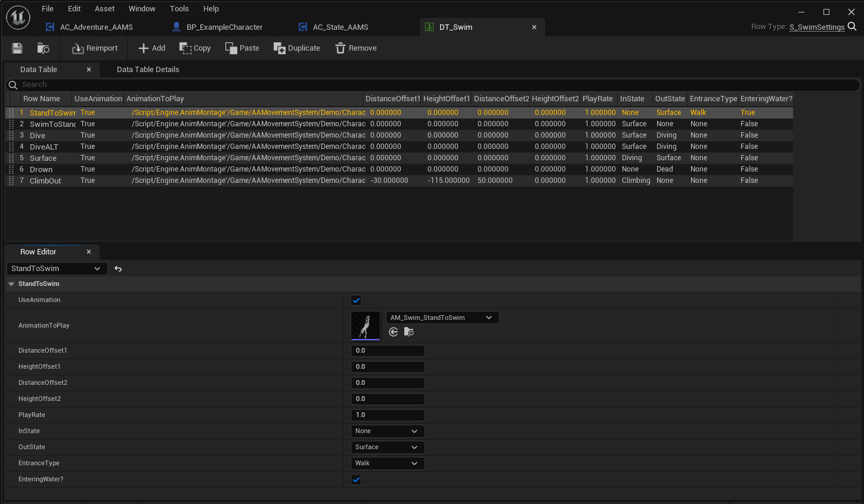Reset row name with undo arrow icon

click(118, 269)
